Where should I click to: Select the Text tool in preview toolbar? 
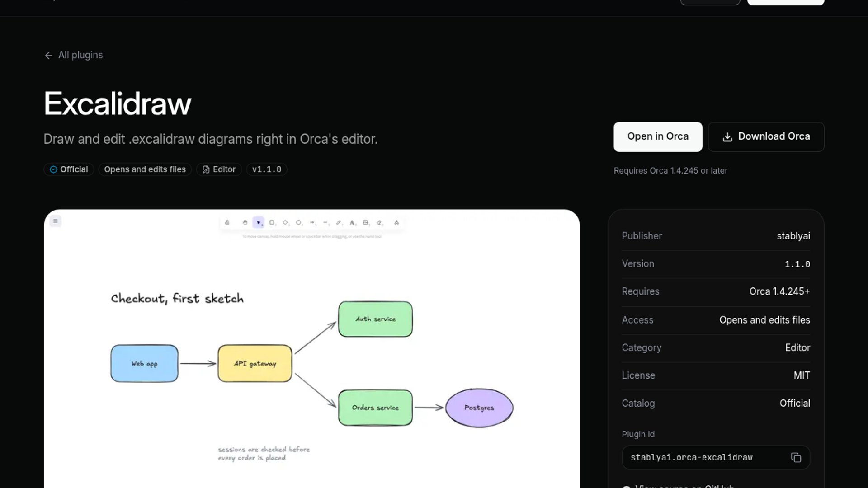(x=352, y=222)
